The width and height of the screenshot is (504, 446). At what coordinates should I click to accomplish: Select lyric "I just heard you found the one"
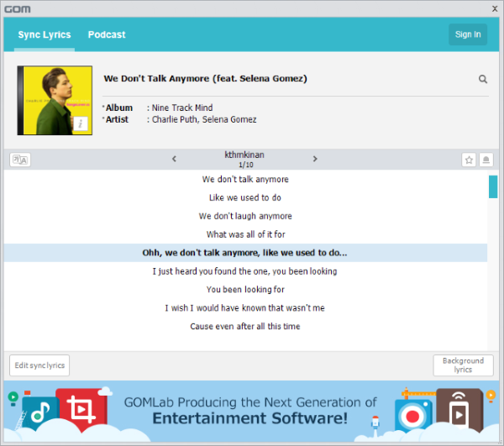click(244, 271)
